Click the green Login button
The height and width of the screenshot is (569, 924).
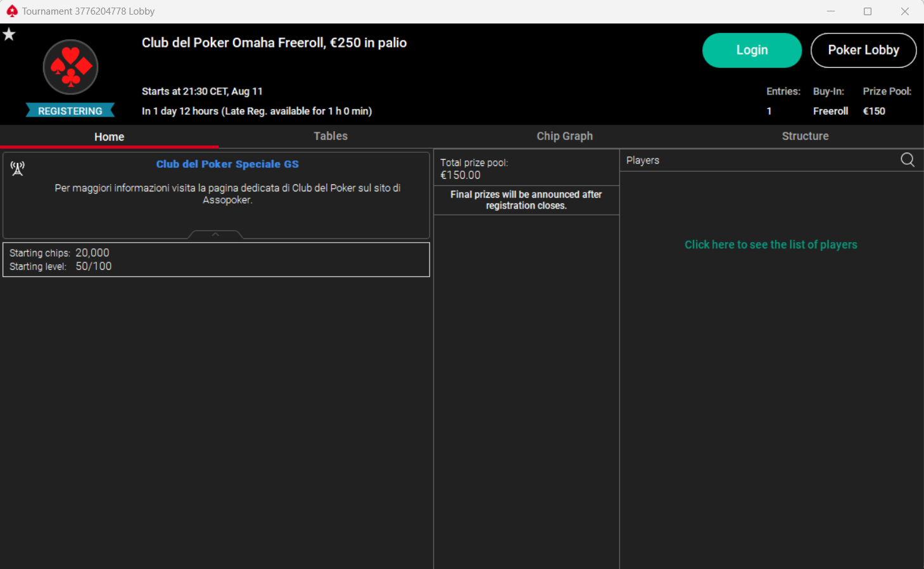(x=752, y=50)
